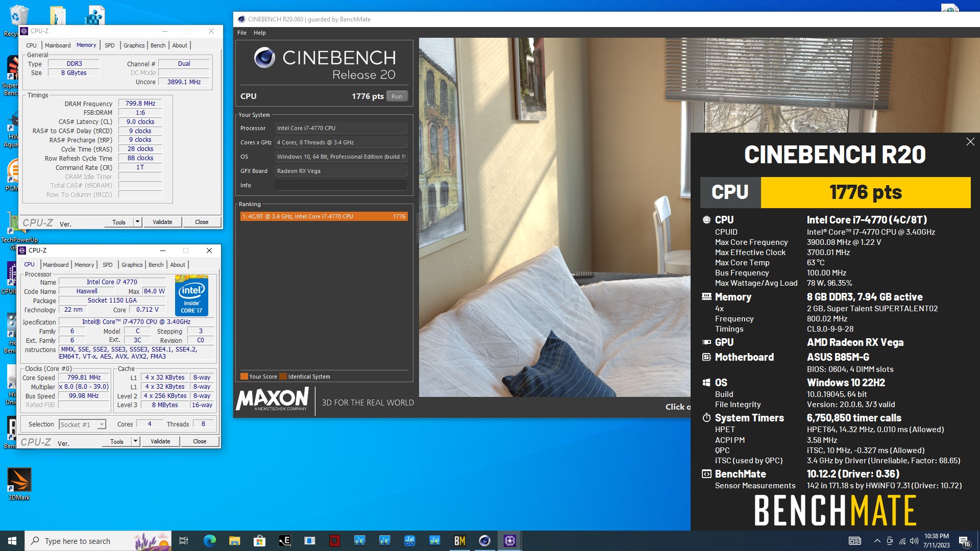Click the Processor field Intel Core i7-4770 CPU
The height and width of the screenshot is (551, 980).
[x=341, y=128]
